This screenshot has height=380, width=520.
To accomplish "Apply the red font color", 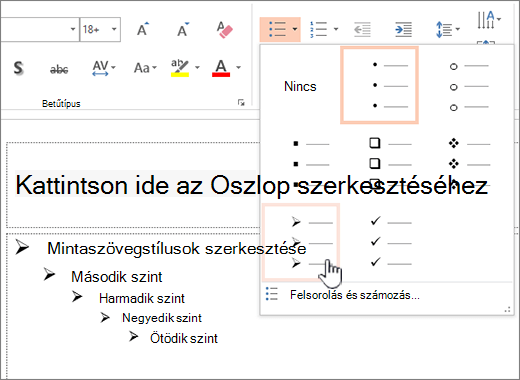I will tap(221, 68).
